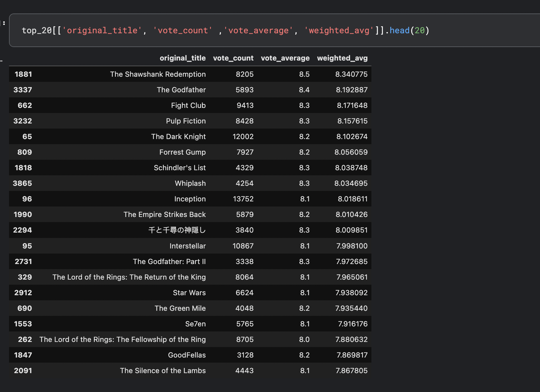Click the vote_count column header
Image resolution: width=540 pixels, height=392 pixels.
[233, 58]
